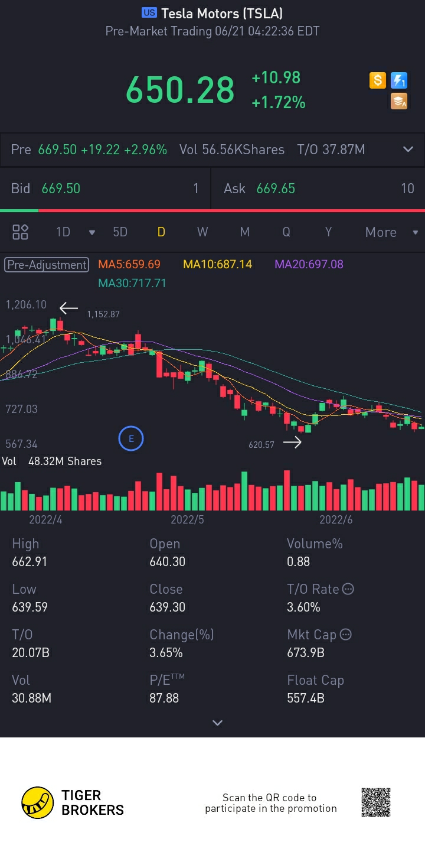Toggle the Pre-Adjustment button

[47, 265]
